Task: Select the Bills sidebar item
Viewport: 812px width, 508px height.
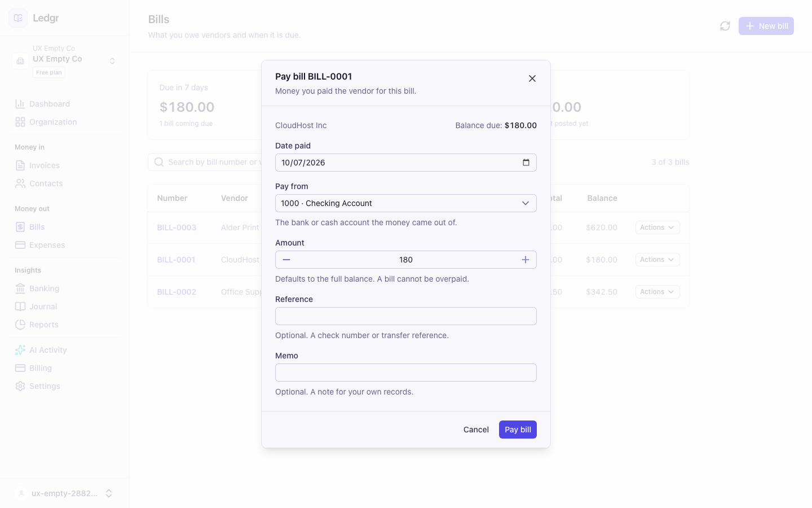Action: tap(65, 227)
